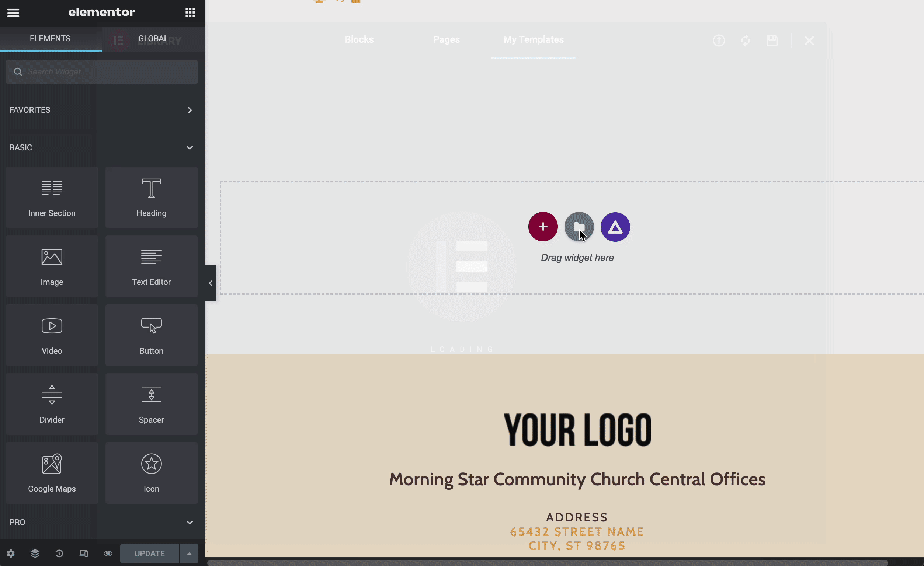Collapse the BASIC widgets section
The width and height of the screenshot is (924, 566).
[x=190, y=148]
